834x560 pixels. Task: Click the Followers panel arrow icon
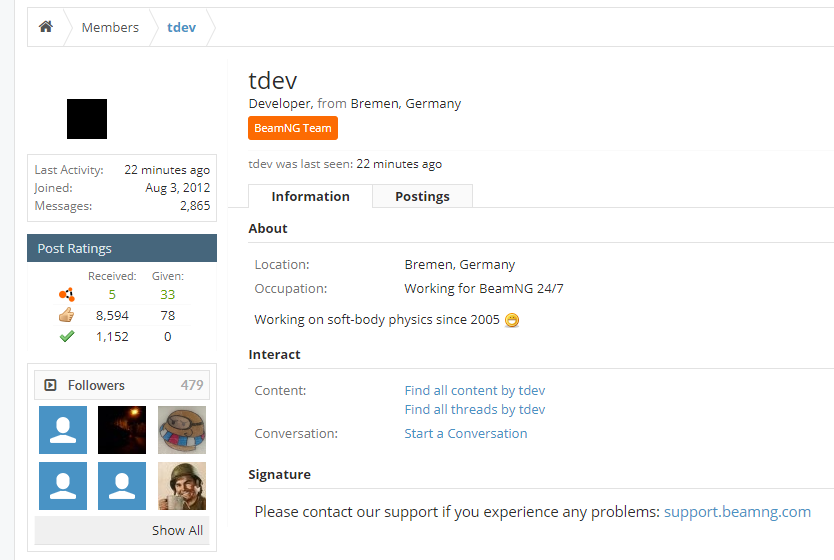coord(50,385)
